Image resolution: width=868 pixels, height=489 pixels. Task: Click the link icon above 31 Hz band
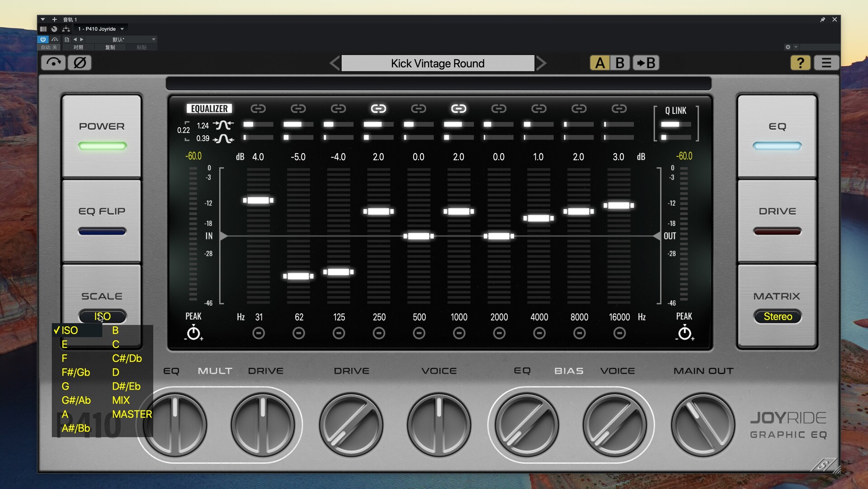(x=258, y=108)
